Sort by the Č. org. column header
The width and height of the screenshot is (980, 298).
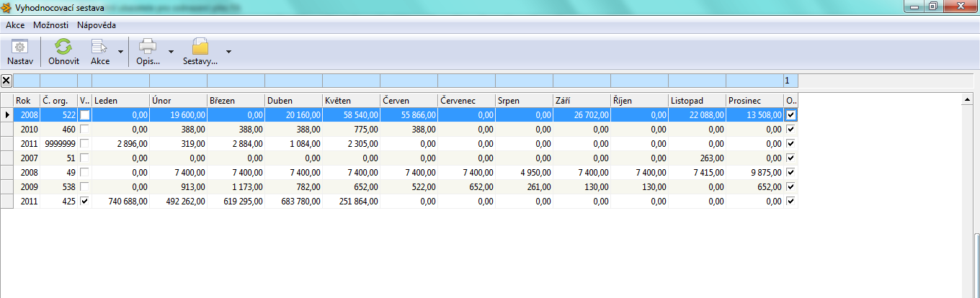[58, 101]
